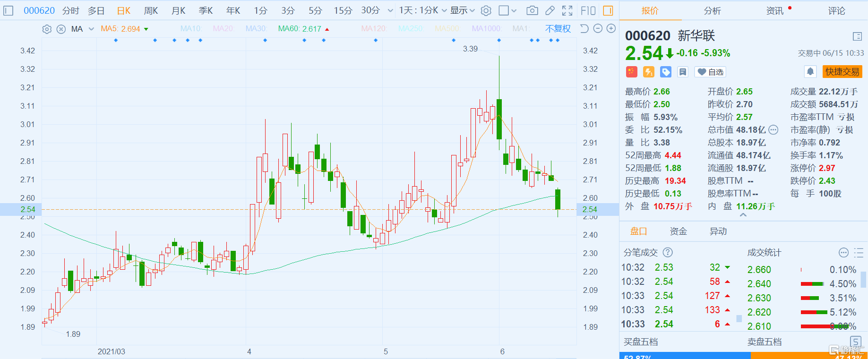868x359 pixels.
Task: Set a price alert with bell icon
Action: point(810,72)
